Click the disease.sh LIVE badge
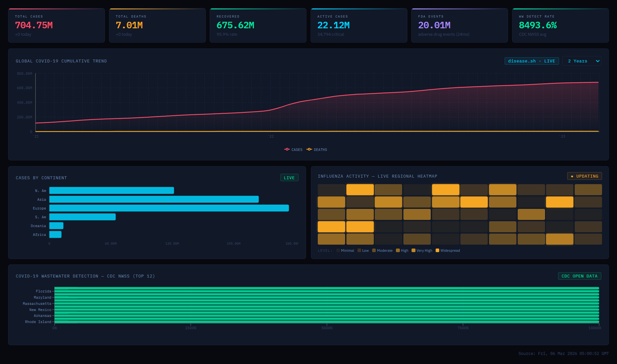 531,61
